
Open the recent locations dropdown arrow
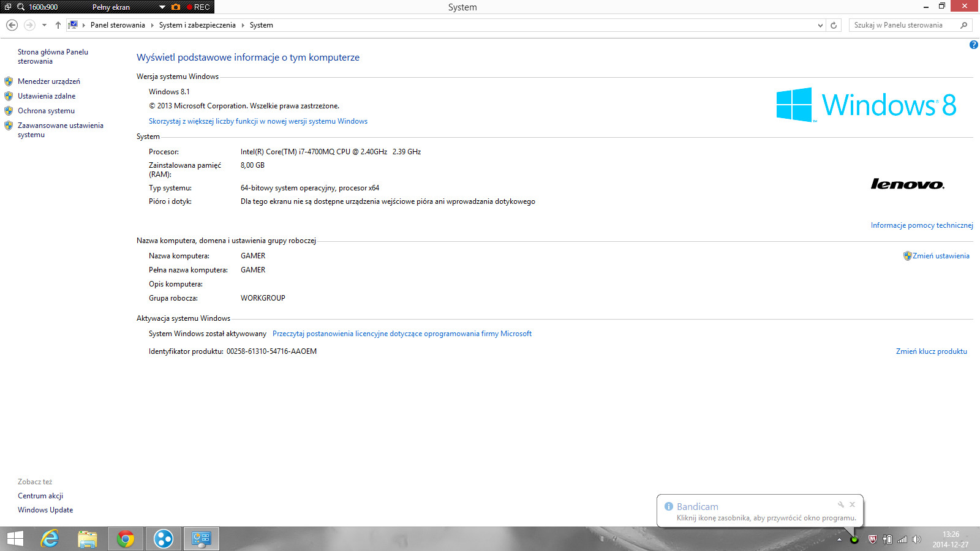click(x=44, y=25)
